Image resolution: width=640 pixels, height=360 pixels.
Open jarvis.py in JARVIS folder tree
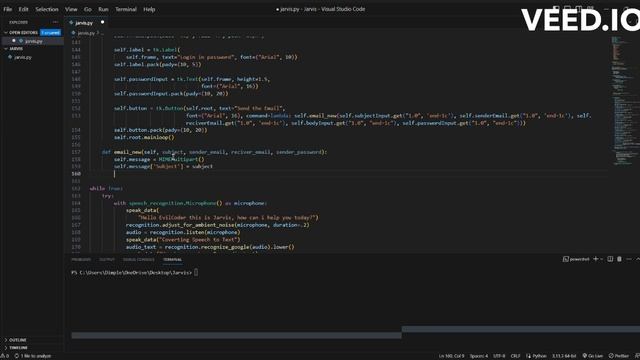(x=22, y=57)
